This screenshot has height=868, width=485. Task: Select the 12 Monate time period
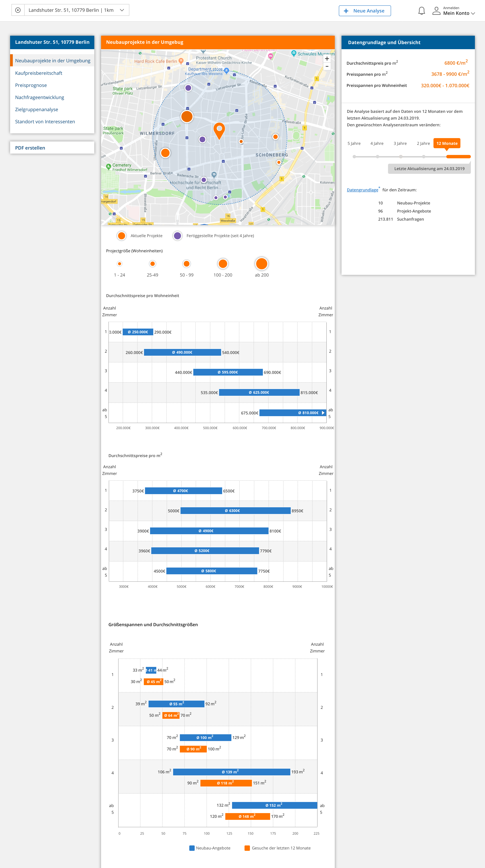tap(447, 143)
